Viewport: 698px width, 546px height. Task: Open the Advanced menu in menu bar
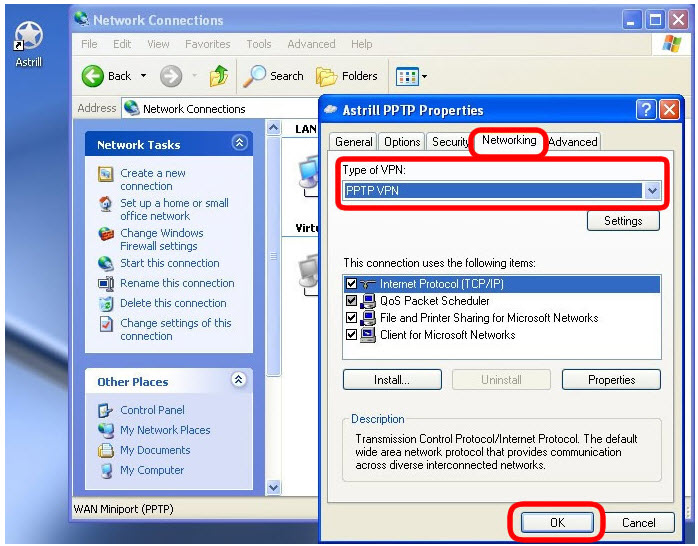tap(311, 44)
